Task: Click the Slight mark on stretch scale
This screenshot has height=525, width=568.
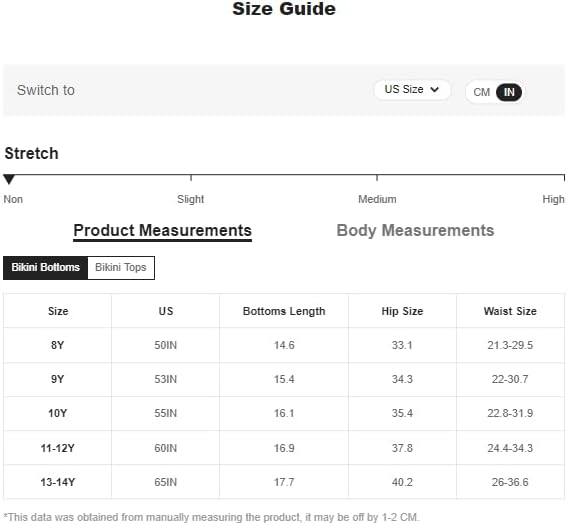Action: [191, 199]
